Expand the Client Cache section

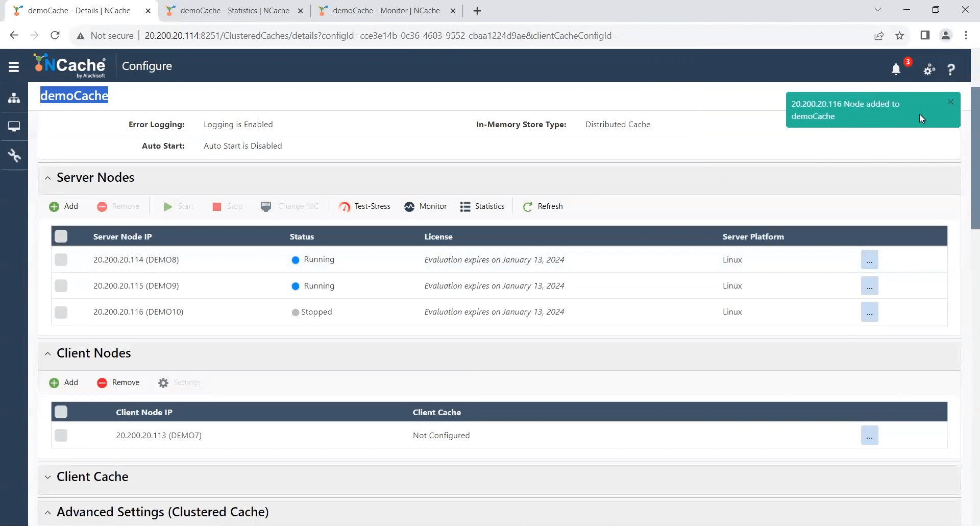pos(47,477)
